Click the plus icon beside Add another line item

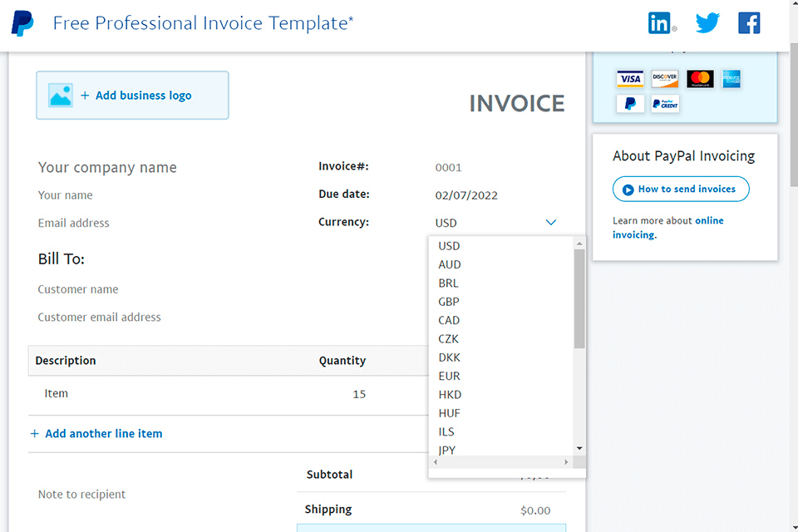[34, 433]
